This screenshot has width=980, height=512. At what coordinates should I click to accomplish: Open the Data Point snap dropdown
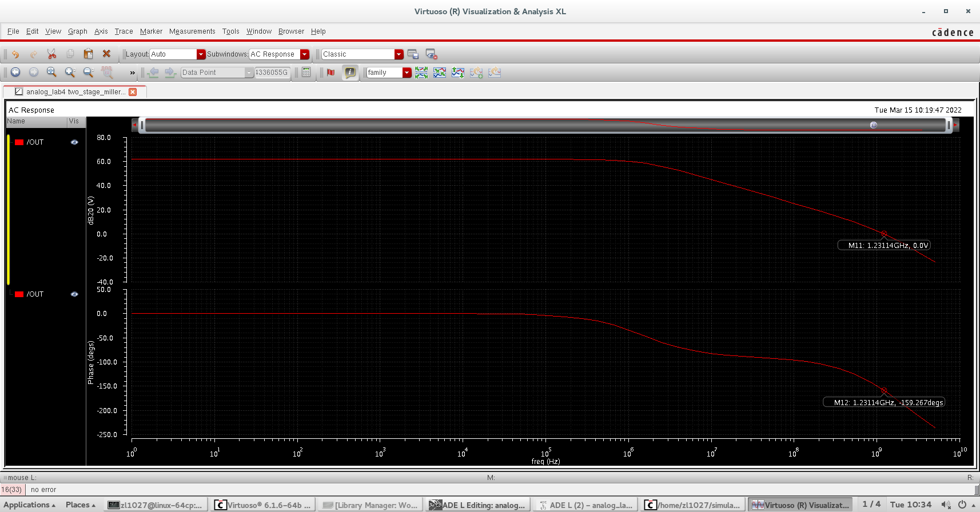pyautogui.click(x=249, y=73)
